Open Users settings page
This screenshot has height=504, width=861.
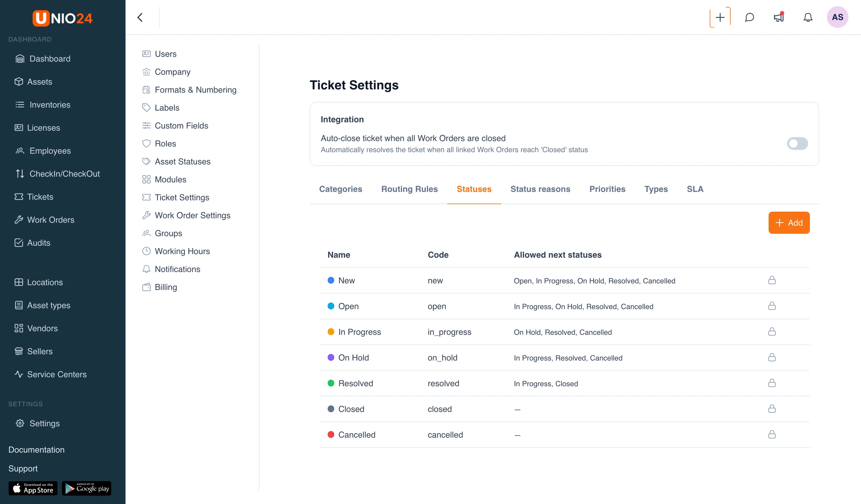[x=159, y=54]
